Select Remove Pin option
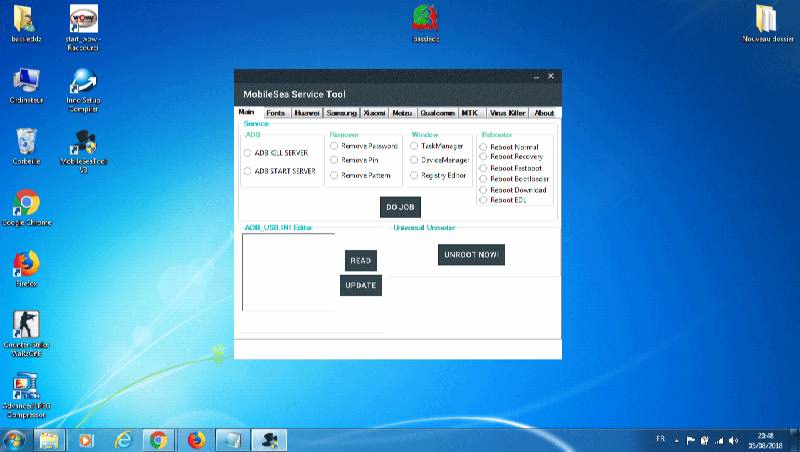 [x=354, y=160]
